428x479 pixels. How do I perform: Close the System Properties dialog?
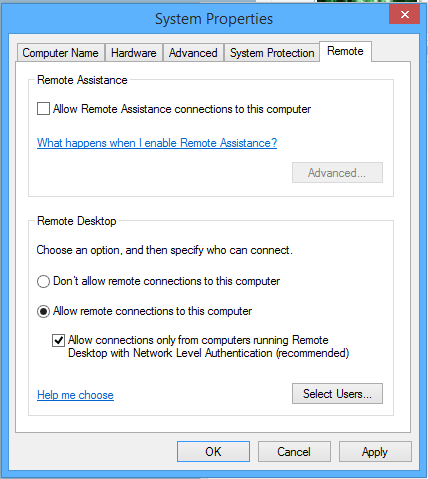tap(404, 15)
